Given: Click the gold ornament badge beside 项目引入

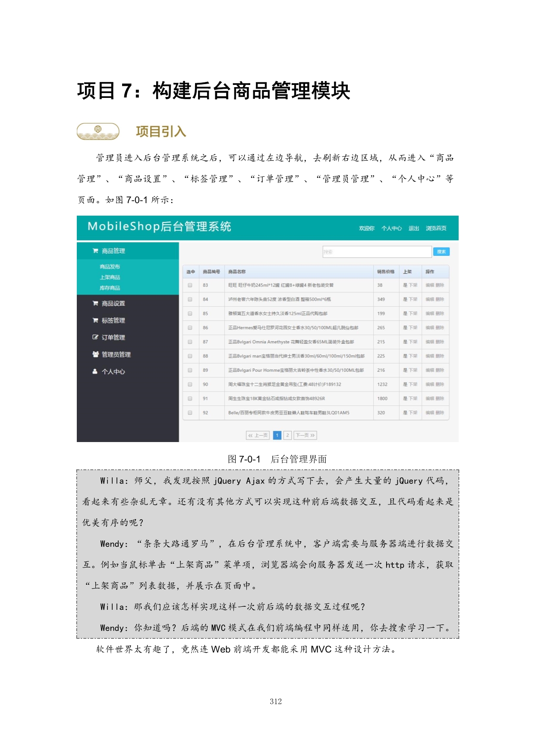Looking at the screenshot, I should (x=98, y=132).
